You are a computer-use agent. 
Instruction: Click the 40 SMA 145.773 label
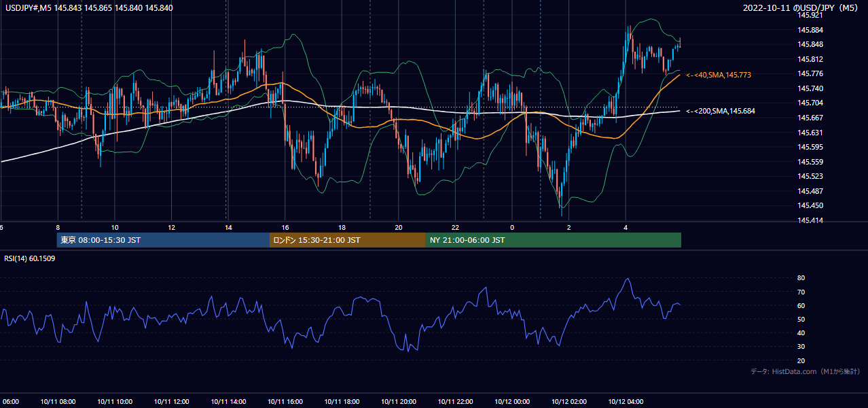click(x=719, y=75)
